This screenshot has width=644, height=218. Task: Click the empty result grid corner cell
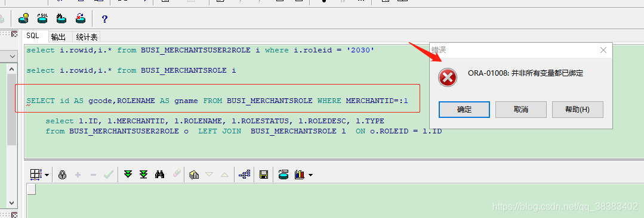(x=31, y=189)
